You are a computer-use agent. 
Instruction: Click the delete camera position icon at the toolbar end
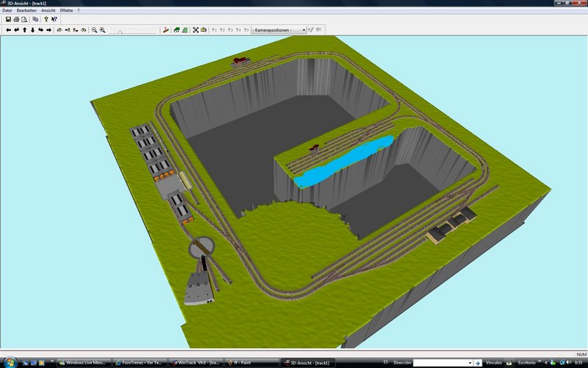click(319, 29)
